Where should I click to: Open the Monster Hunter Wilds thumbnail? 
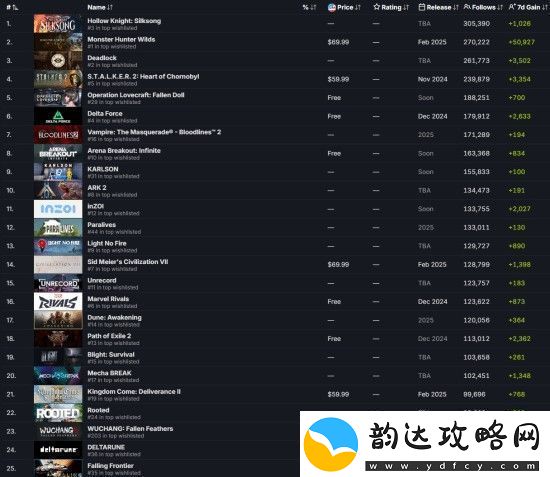[x=58, y=42]
